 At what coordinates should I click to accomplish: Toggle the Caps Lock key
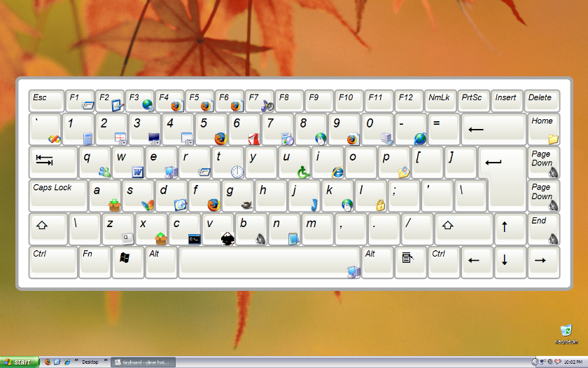click(58, 196)
